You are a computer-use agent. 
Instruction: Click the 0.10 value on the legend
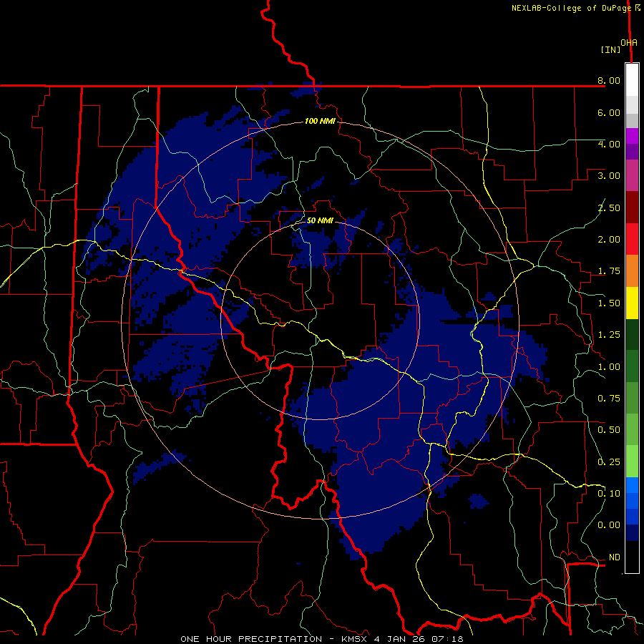point(609,494)
